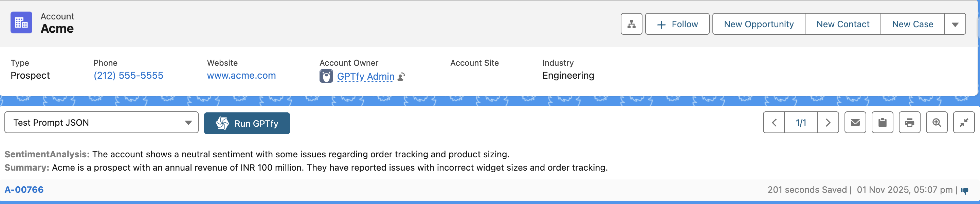The height and width of the screenshot is (204, 980).
Task: Click the New Opportunity button
Action: [x=758, y=24]
